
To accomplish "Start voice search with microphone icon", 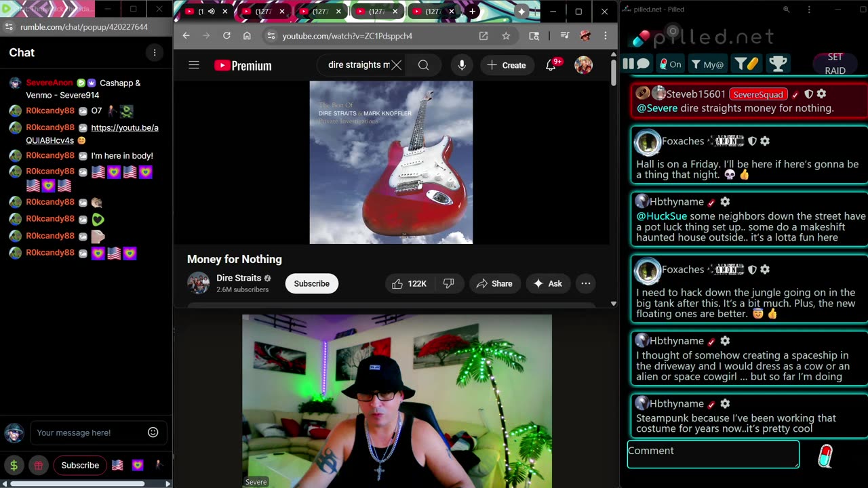I will click(x=462, y=65).
